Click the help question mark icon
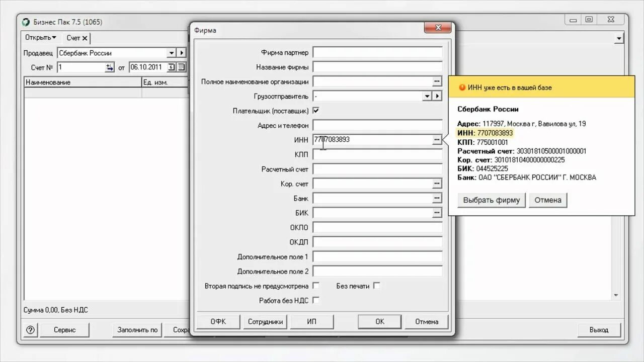 30,330
